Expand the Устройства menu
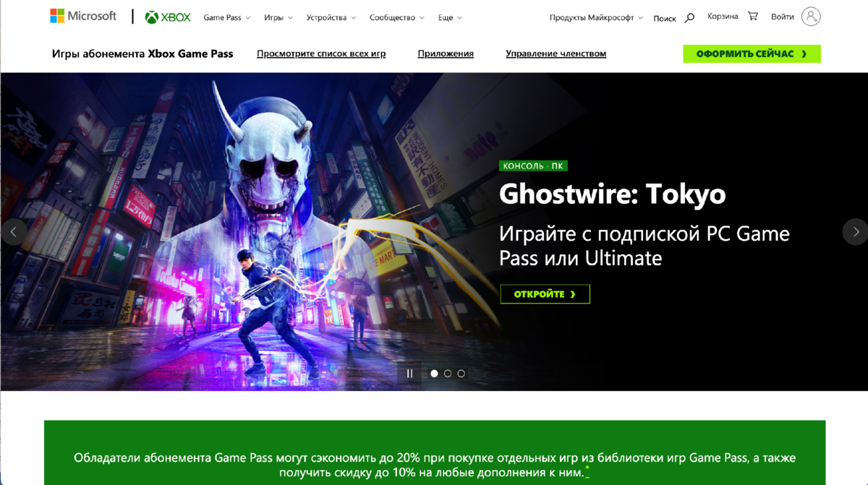This screenshot has height=485, width=868. (331, 17)
